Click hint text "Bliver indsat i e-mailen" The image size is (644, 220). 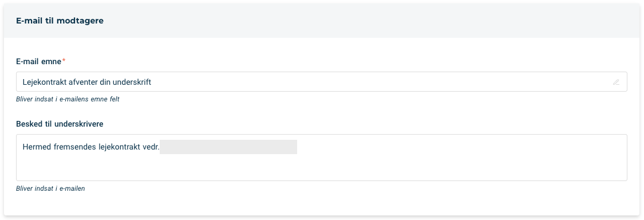50,188
